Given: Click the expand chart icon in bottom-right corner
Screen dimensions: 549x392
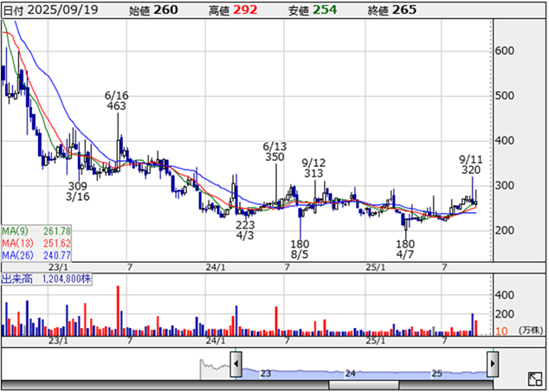Looking at the screenshot, I should click(534, 379).
